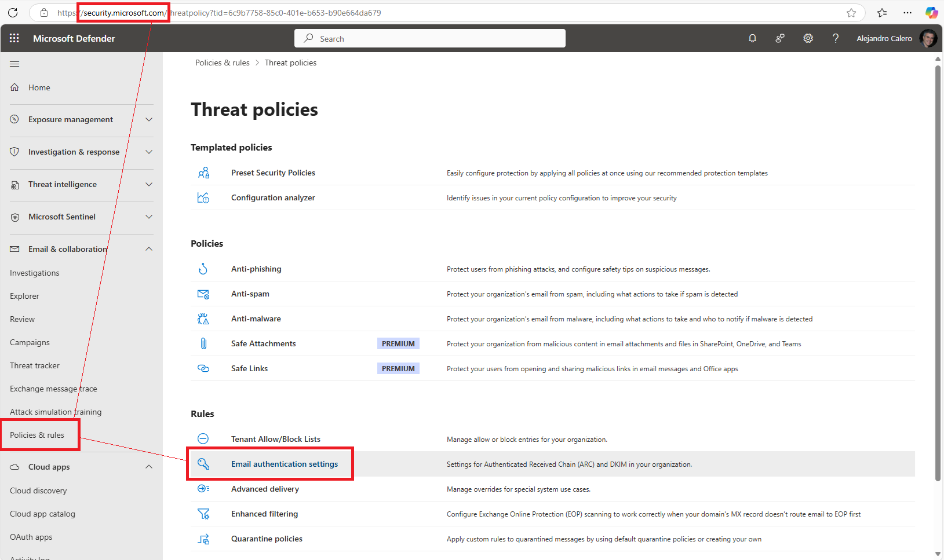Image resolution: width=944 pixels, height=560 pixels.
Task: Open the Anti-spam policy link
Action: (250, 294)
